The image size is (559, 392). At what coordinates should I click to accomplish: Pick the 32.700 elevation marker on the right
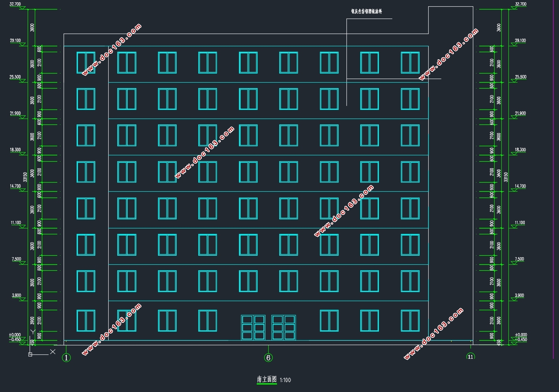[520, 4]
